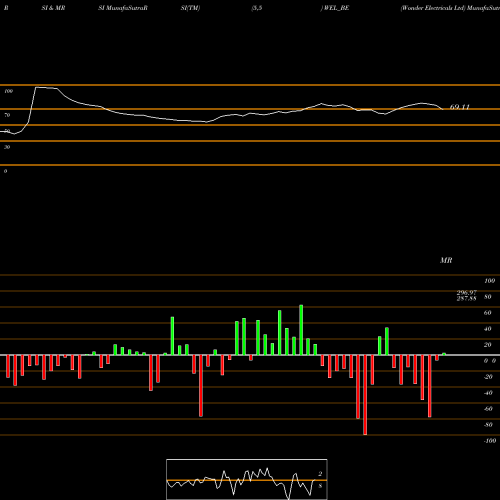Screen dimensions: 500x500
Task: Click the RSI axis label 0
Action: coord(5,171)
